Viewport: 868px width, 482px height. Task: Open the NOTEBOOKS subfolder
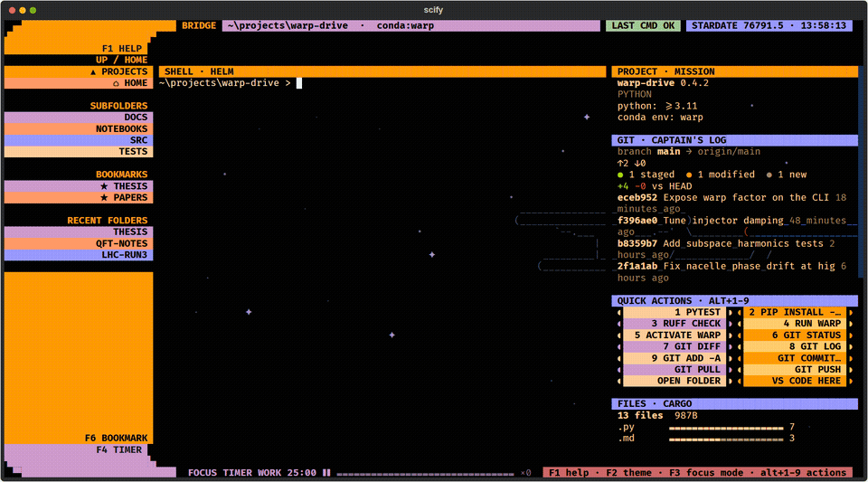[x=79, y=128]
